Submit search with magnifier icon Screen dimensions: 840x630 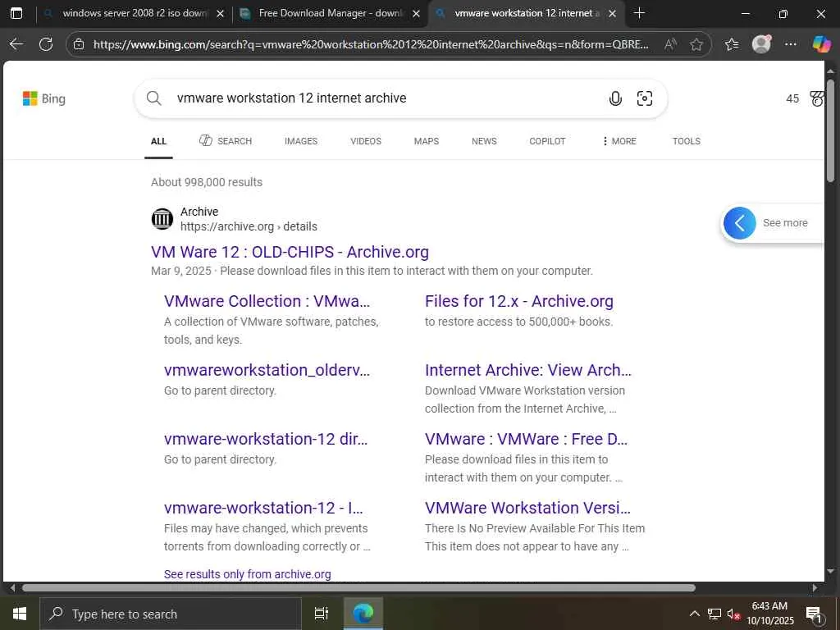pyautogui.click(x=153, y=98)
